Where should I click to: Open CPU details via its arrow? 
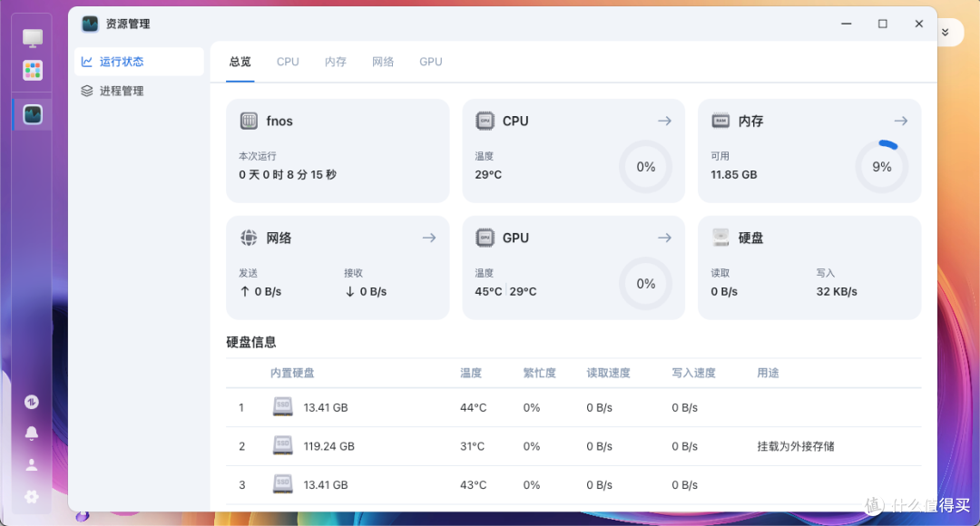point(664,121)
